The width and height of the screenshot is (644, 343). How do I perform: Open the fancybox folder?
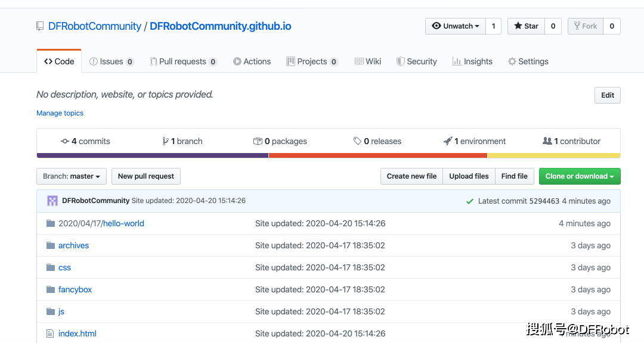point(75,289)
